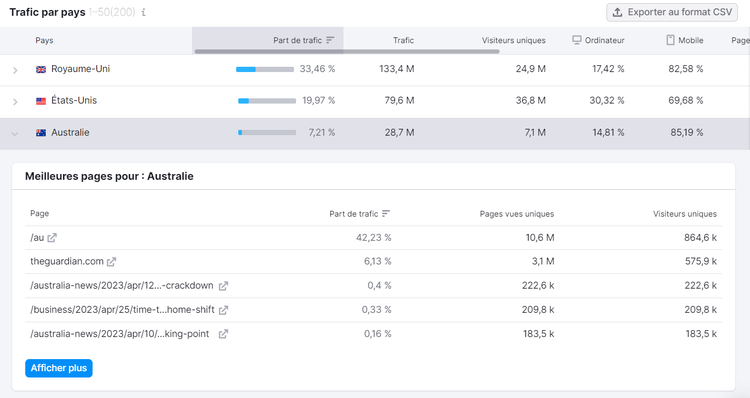Expand the États-Unis row
Viewport: 750px width, 398px height.
pos(15,101)
